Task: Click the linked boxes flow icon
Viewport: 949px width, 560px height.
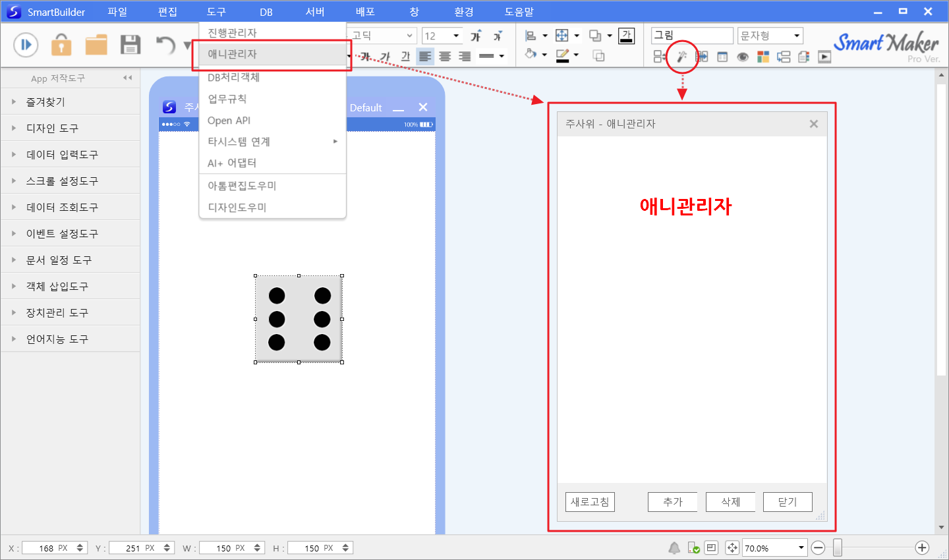Action: (x=784, y=57)
